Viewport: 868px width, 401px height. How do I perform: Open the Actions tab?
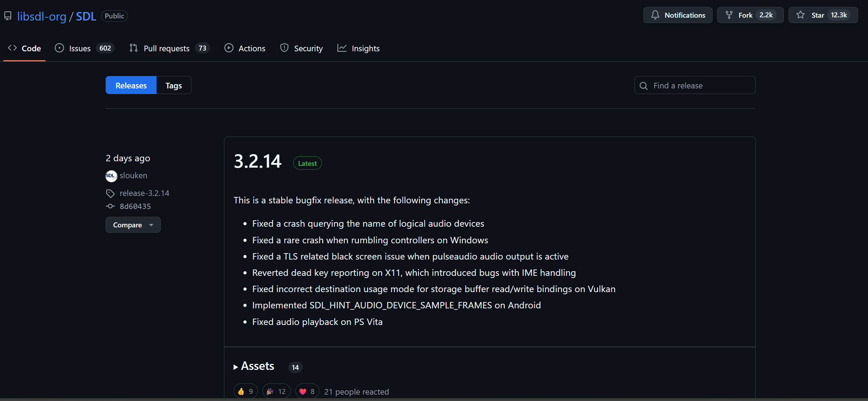[245, 48]
